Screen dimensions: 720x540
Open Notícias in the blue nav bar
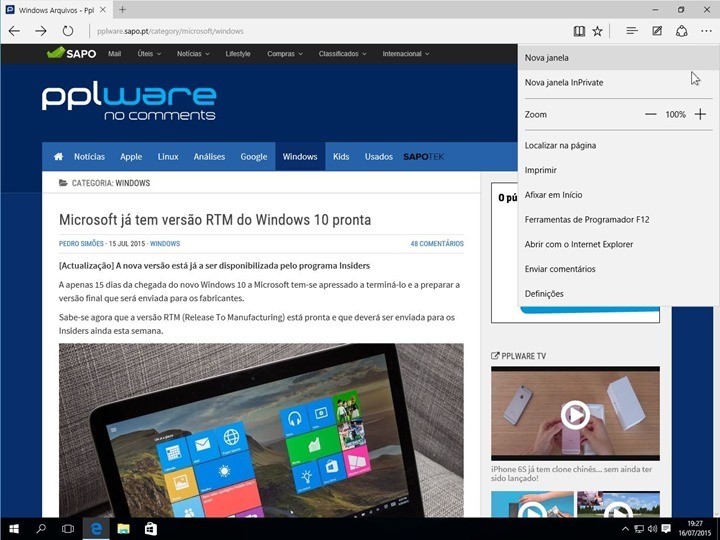[90, 157]
